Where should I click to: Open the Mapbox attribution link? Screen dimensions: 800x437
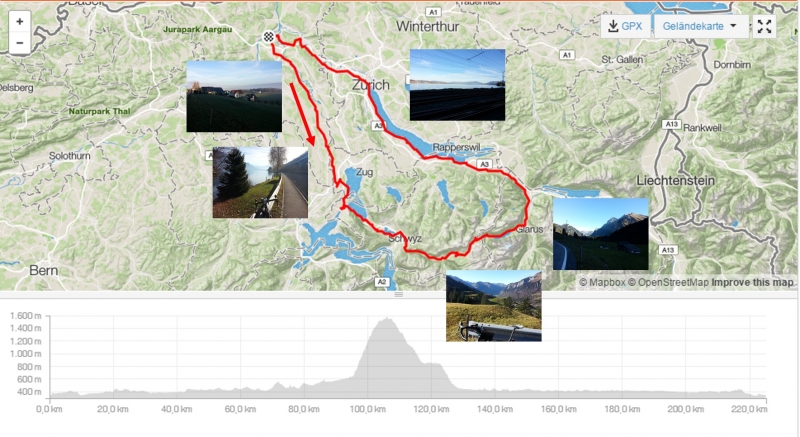click(x=602, y=282)
